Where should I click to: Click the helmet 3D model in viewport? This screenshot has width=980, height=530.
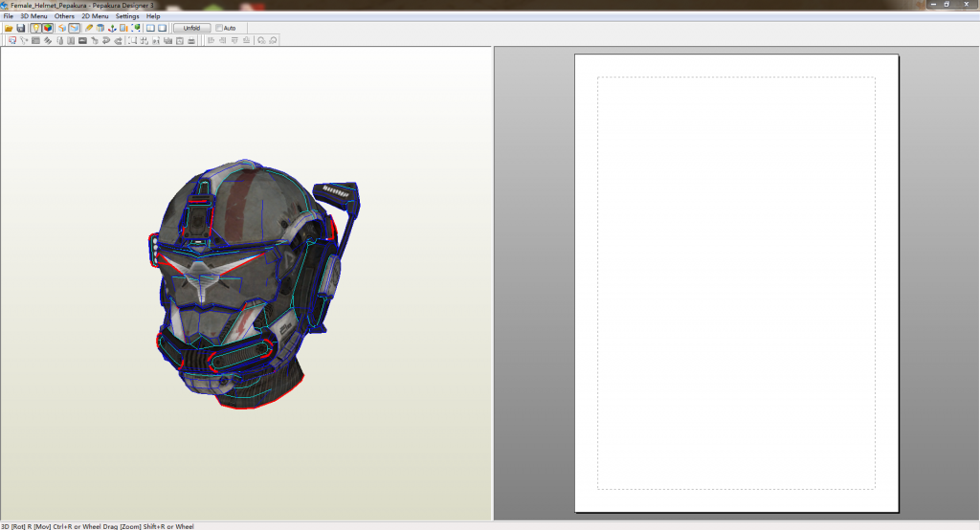coord(253,284)
